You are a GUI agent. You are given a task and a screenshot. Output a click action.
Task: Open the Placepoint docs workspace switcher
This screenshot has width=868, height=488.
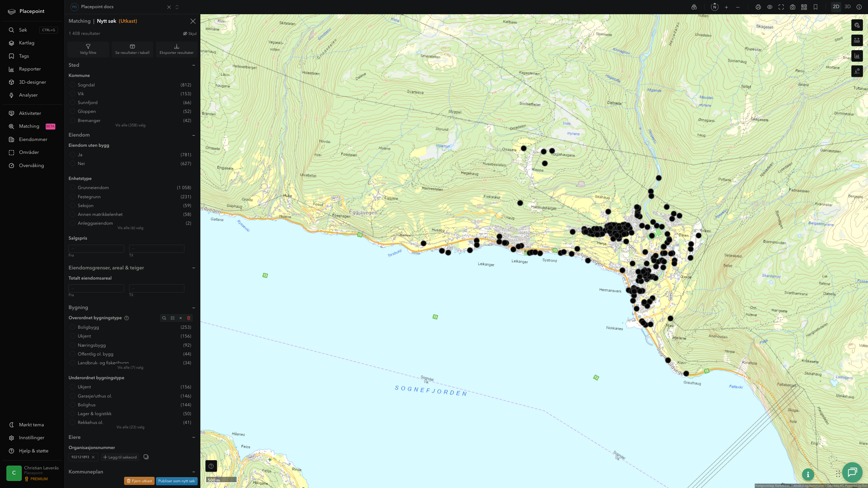point(177,7)
